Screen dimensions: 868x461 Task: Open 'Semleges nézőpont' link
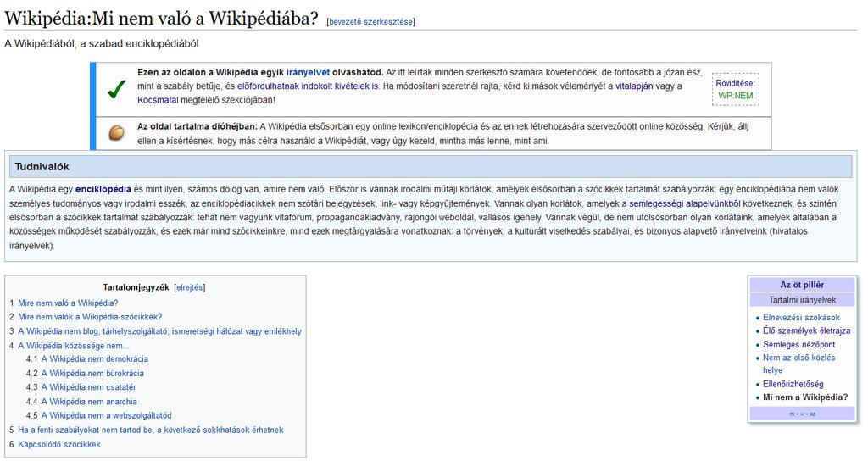point(798,344)
